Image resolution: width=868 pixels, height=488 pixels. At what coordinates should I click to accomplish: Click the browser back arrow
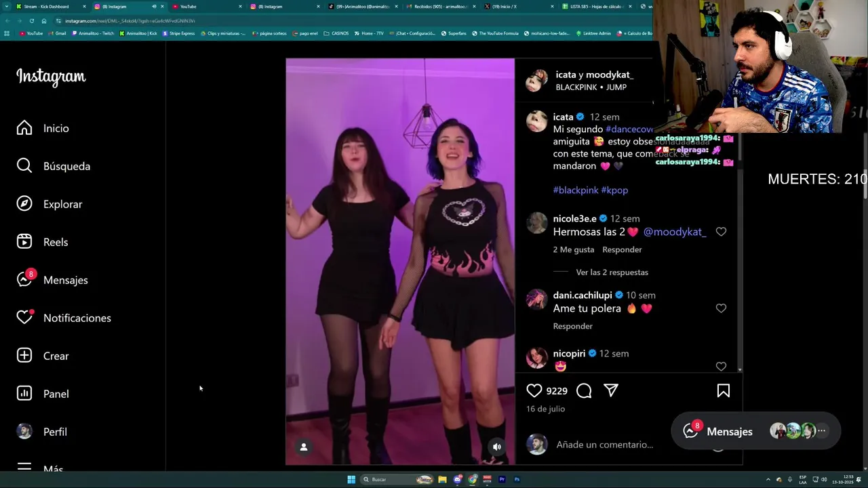point(7,21)
